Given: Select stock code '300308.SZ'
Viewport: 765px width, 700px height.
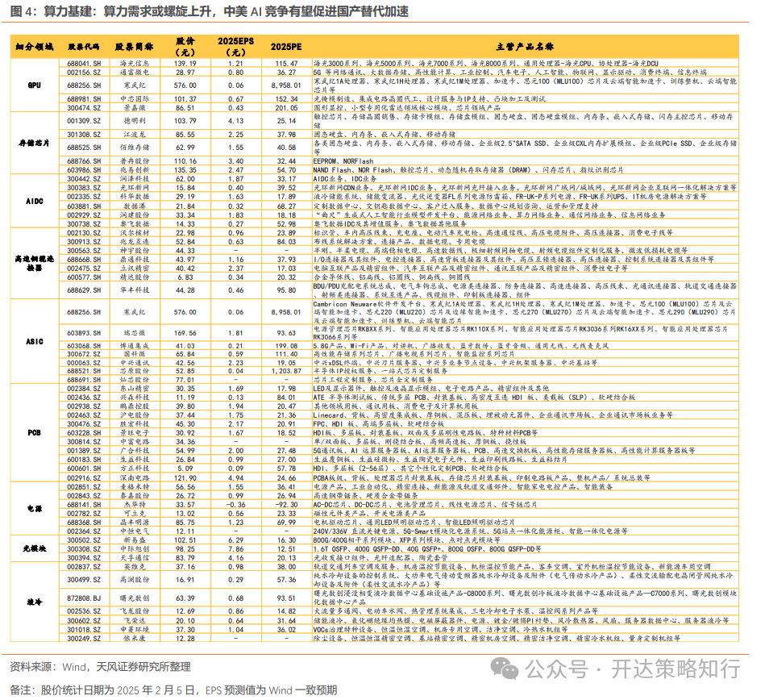Looking at the screenshot, I should coord(84,549).
